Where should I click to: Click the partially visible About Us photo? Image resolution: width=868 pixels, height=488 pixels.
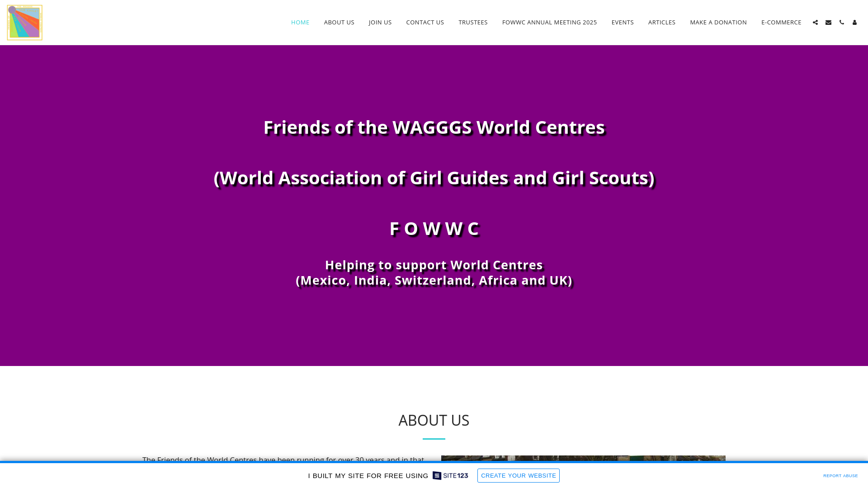[x=583, y=459]
